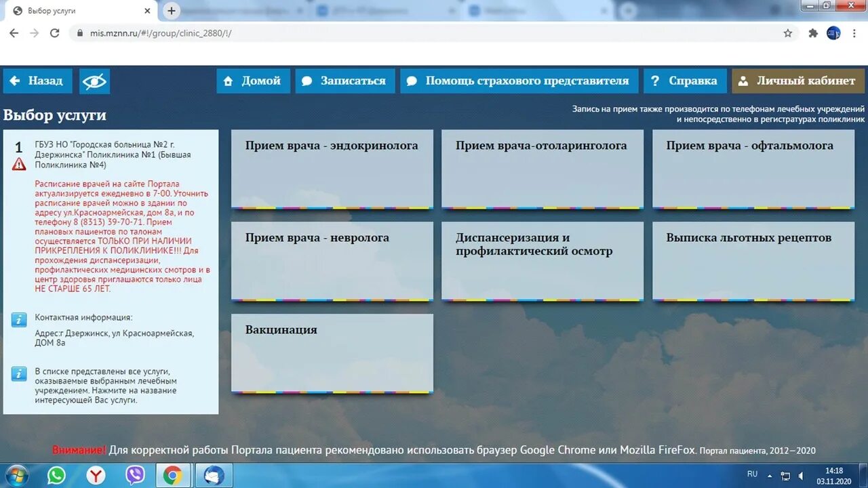The image size is (868, 488).
Task: Select the Выбор услуги browser tab
Action: [x=81, y=11]
